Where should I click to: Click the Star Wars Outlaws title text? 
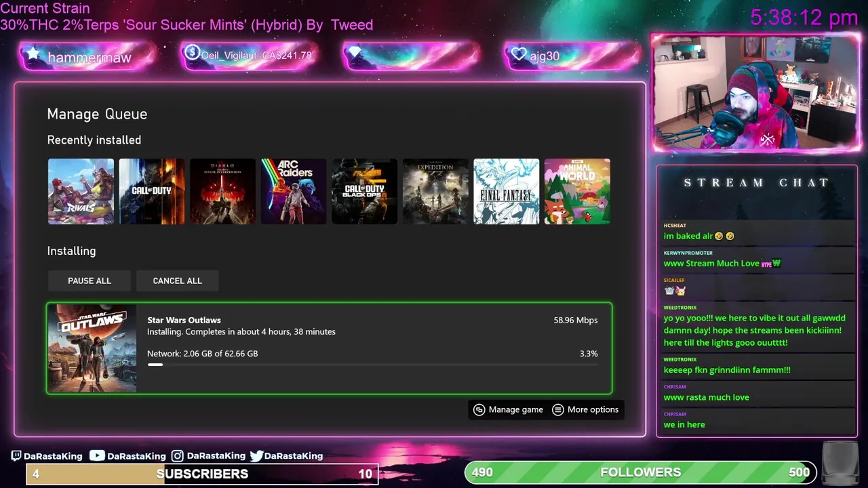[184, 320]
